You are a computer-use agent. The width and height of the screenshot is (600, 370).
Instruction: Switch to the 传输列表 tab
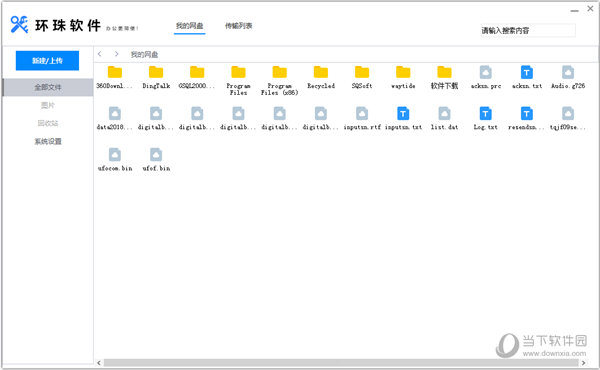pyautogui.click(x=238, y=26)
